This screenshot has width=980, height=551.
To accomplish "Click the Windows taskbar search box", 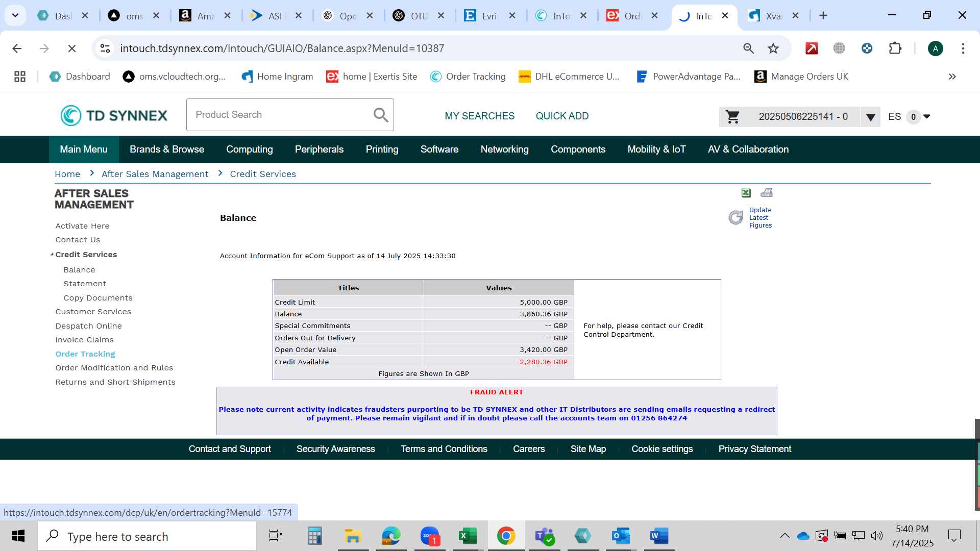I will 147,536.
